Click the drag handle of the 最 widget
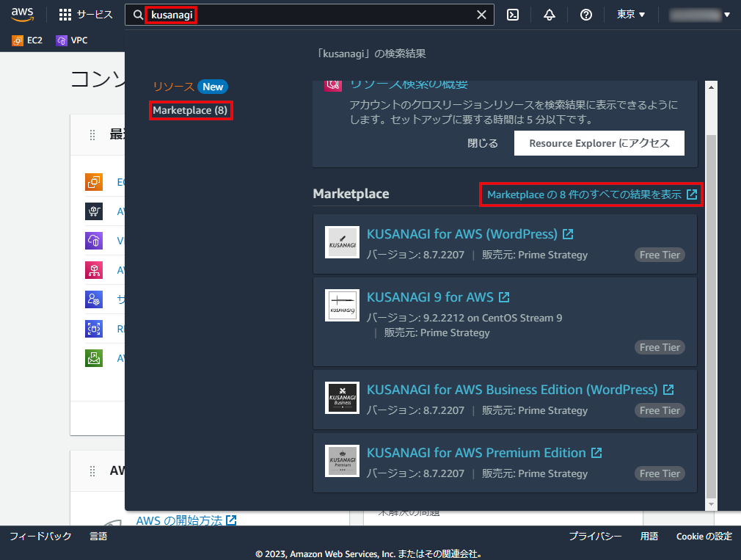741x560 pixels. pyautogui.click(x=92, y=135)
